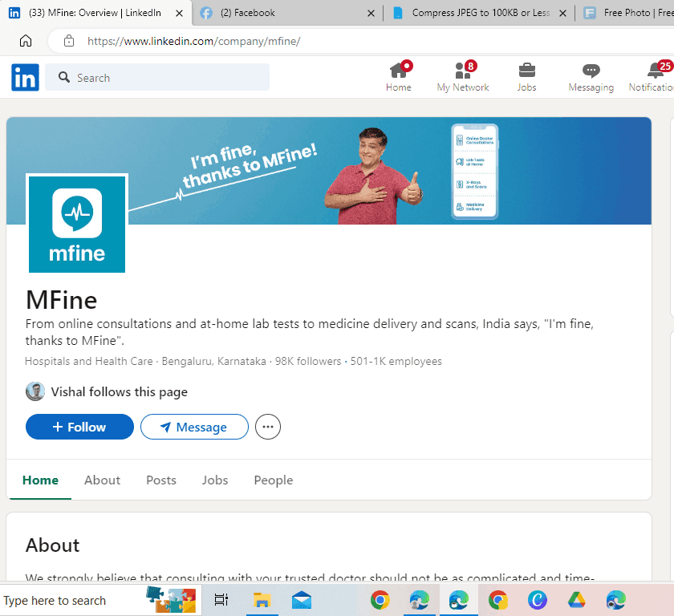
Task: Open Messaging from the top navigation
Action: point(591,77)
